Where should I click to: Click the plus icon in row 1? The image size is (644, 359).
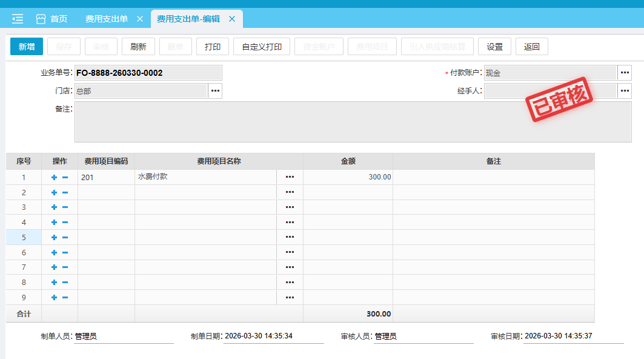[54, 178]
